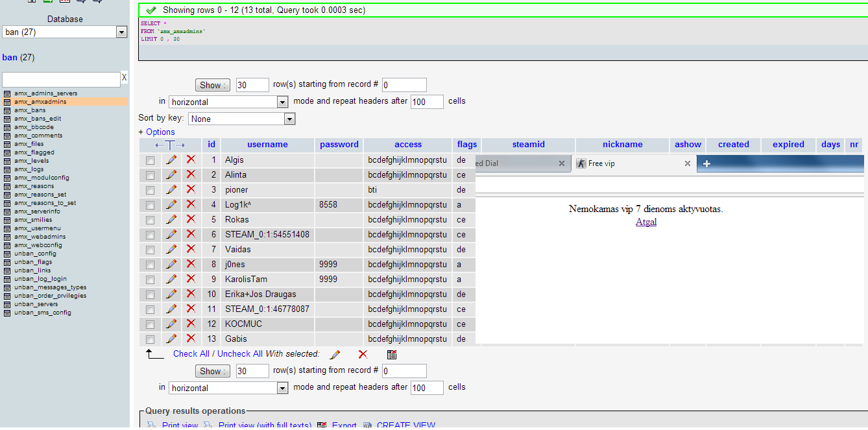This screenshot has width=868, height=430.
Task: Edit the Rokas row
Action: pyautogui.click(x=171, y=219)
